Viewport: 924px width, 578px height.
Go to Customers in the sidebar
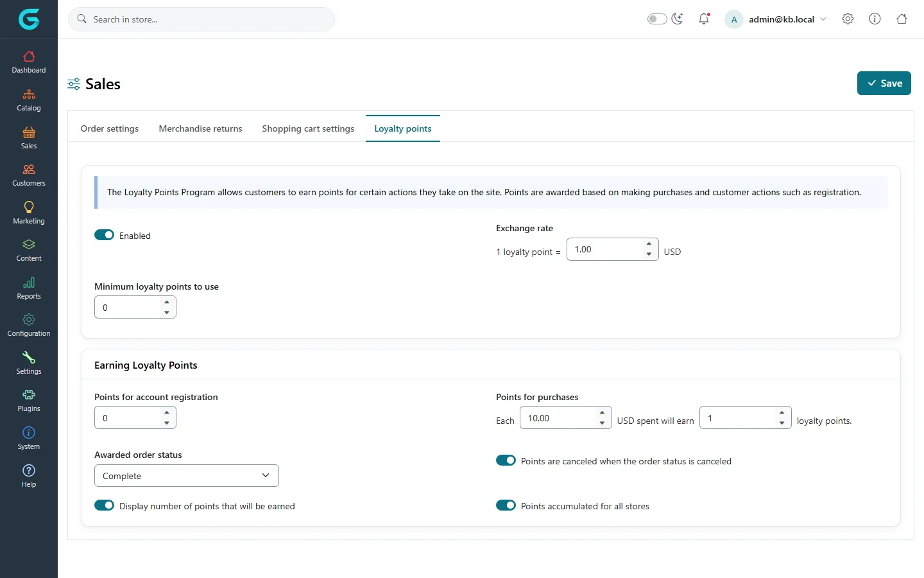[x=29, y=175]
